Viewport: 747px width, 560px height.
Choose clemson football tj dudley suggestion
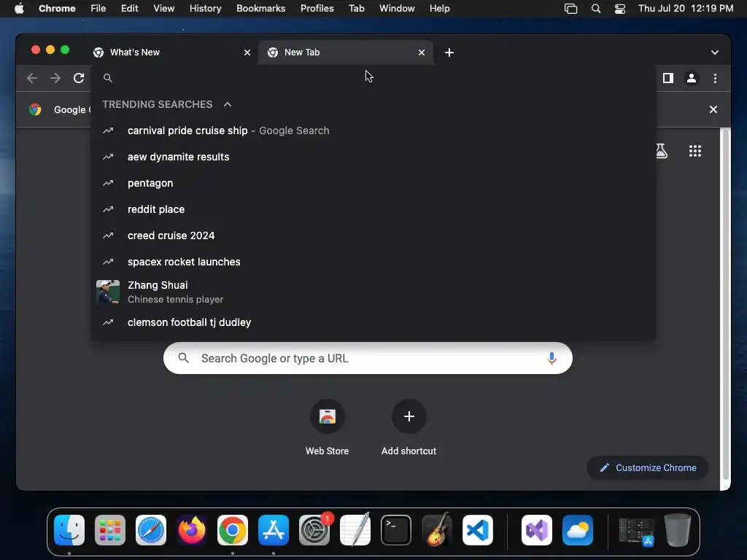tap(373, 322)
